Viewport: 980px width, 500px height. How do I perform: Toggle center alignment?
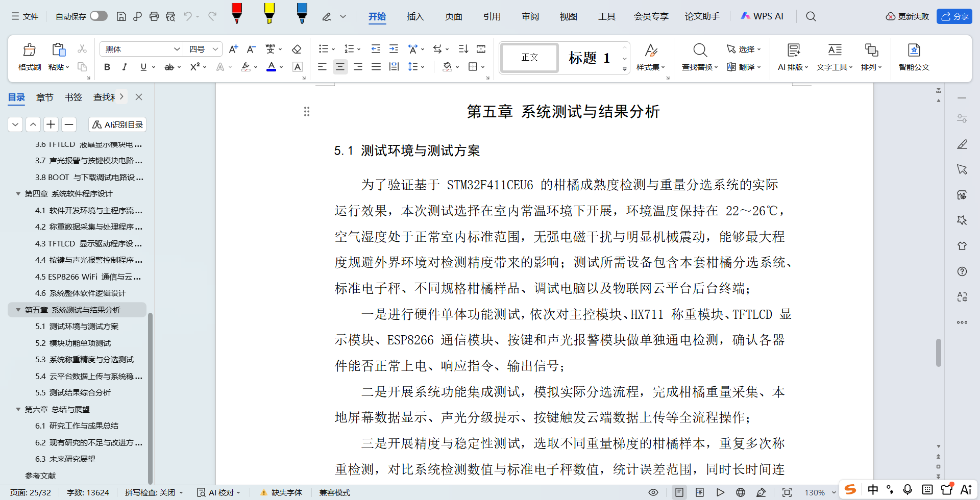pyautogui.click(x=340, y=67)
